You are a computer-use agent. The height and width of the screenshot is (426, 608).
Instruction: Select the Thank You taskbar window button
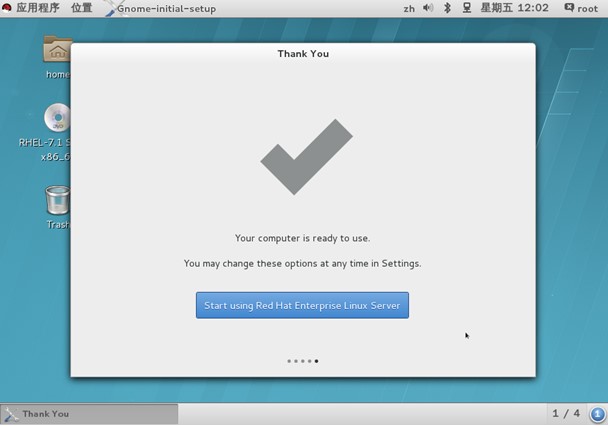89,414
